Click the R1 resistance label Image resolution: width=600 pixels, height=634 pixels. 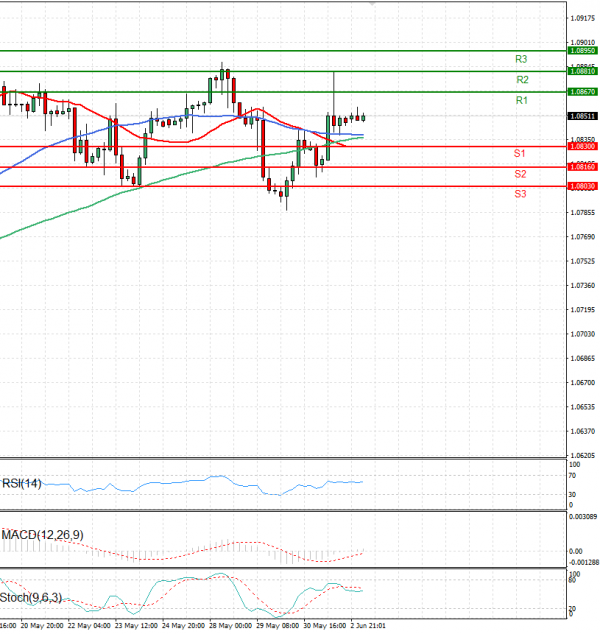[521, 101]
